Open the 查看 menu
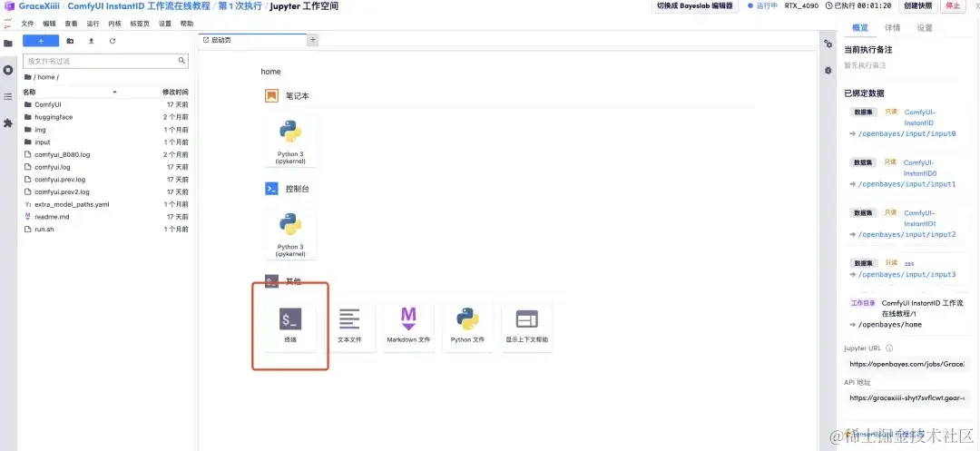The width and height of the screenshot is (980, 451). point(72,24)
